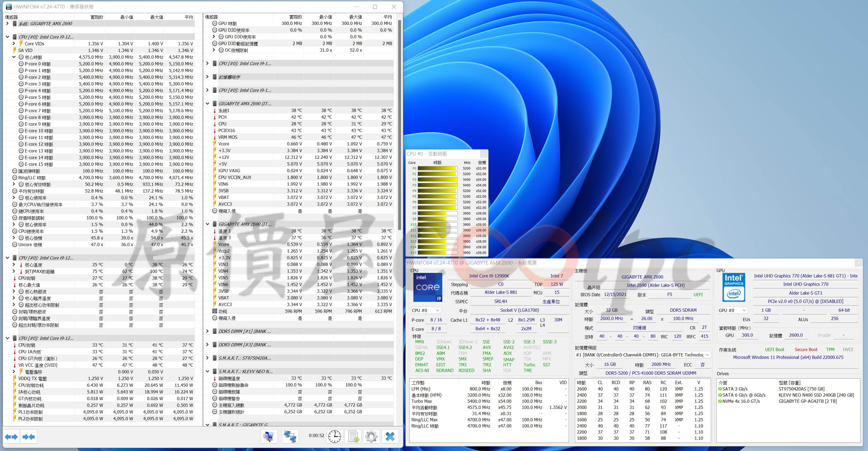The image size is (868, 451).
Task: Expand the OC倍頻限制 row
Action: click(x=214, y=50)
